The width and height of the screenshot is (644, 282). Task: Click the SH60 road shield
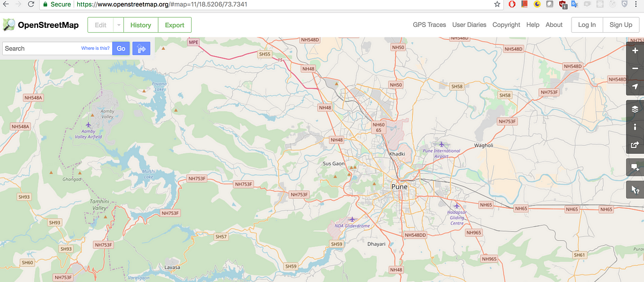pos(27,262)
